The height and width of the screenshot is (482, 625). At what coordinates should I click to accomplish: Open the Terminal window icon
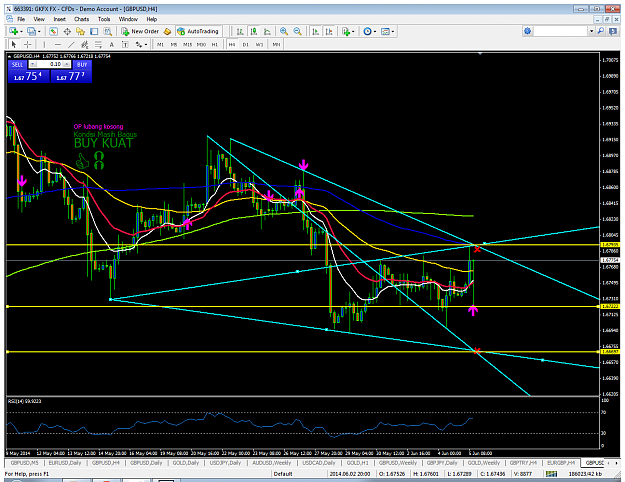point(94,31)
